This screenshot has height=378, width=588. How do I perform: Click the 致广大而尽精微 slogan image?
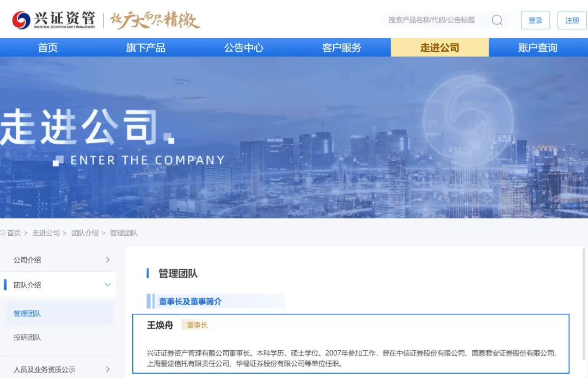click(156, 20)
